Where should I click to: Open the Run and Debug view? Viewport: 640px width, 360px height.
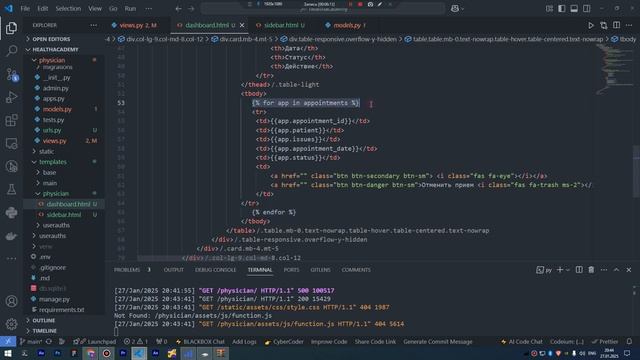[11, 97]
